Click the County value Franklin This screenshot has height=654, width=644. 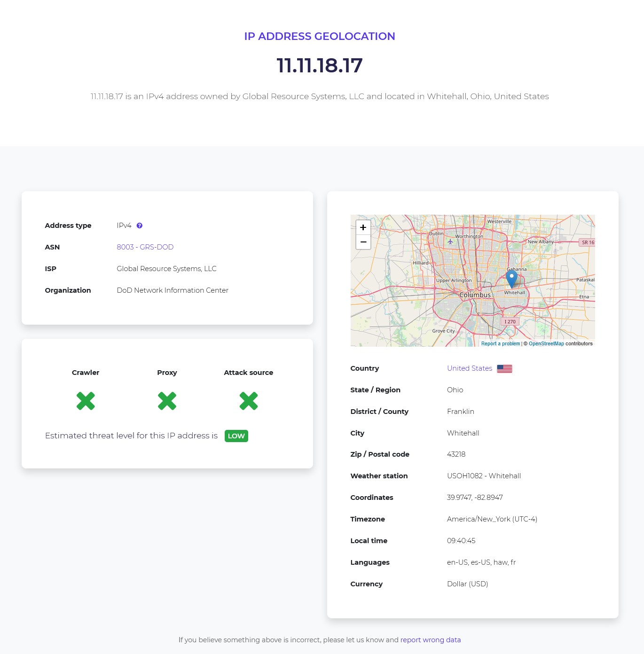(461, 412)
